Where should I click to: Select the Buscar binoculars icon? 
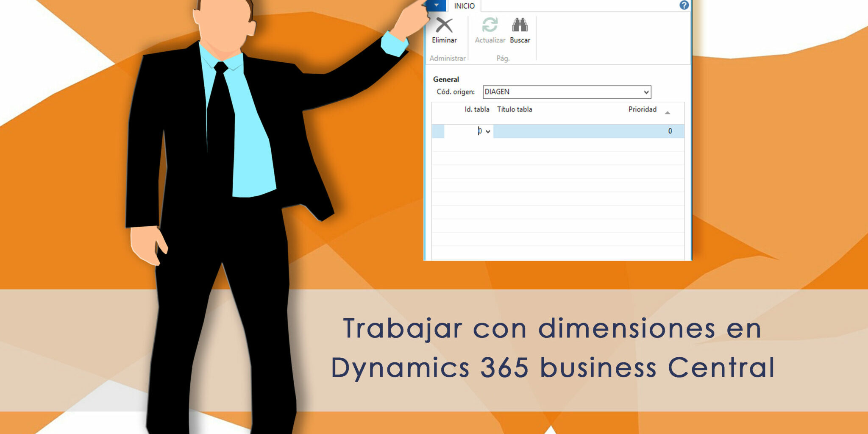pyautogui.click(x=520, y=25)
